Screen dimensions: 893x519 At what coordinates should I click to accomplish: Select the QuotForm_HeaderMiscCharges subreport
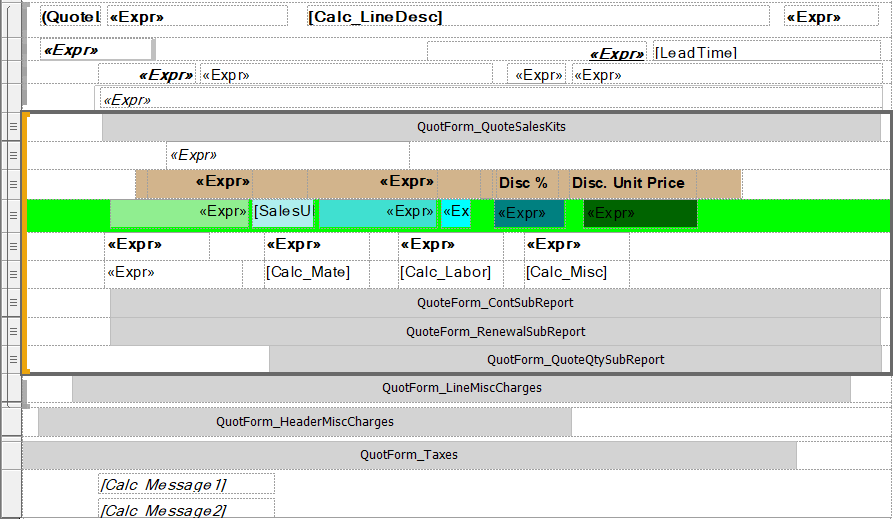(x=305, y=422)
